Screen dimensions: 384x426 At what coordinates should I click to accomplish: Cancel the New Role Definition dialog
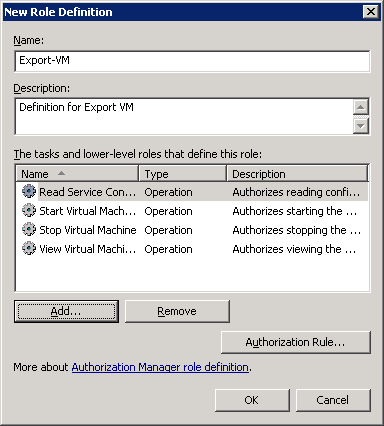(x=333, y=400)
